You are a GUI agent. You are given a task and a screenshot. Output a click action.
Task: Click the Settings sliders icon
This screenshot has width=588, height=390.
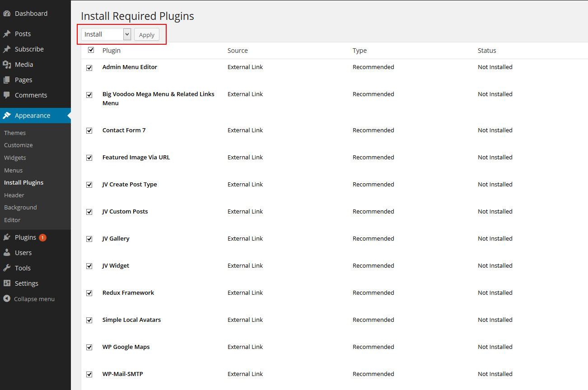[7, 283]
